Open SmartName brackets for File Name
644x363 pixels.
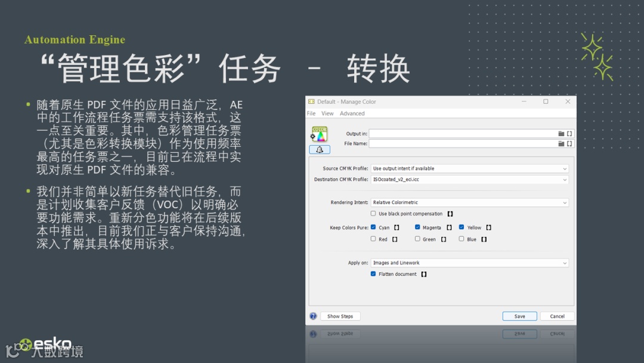pyautogui.click(x=569, y=143)
